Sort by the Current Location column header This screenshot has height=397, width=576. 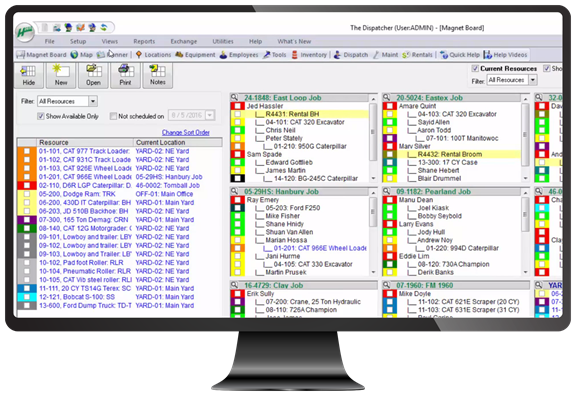[x=178, y=142]
